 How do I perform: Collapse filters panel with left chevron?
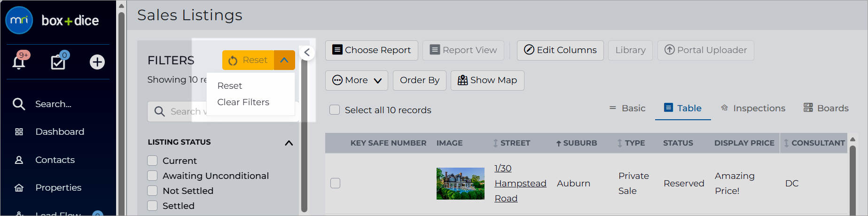click(307, 52)
